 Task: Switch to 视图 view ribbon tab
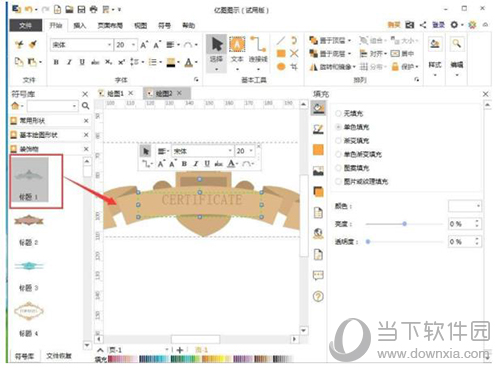pos(140,25)
